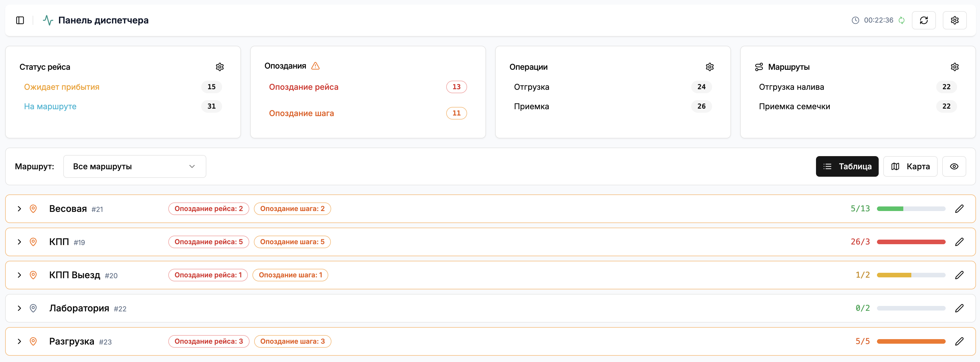
Task: Expand the Разгрузка #23 row
Action: point(19,341)
